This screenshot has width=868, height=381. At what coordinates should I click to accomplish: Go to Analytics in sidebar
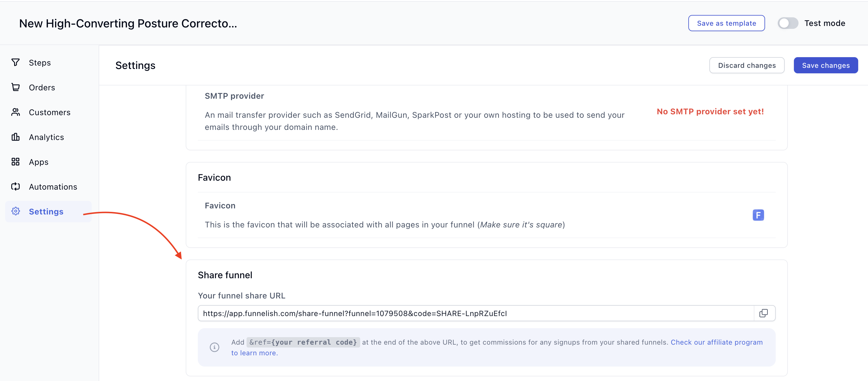(46, 137)
